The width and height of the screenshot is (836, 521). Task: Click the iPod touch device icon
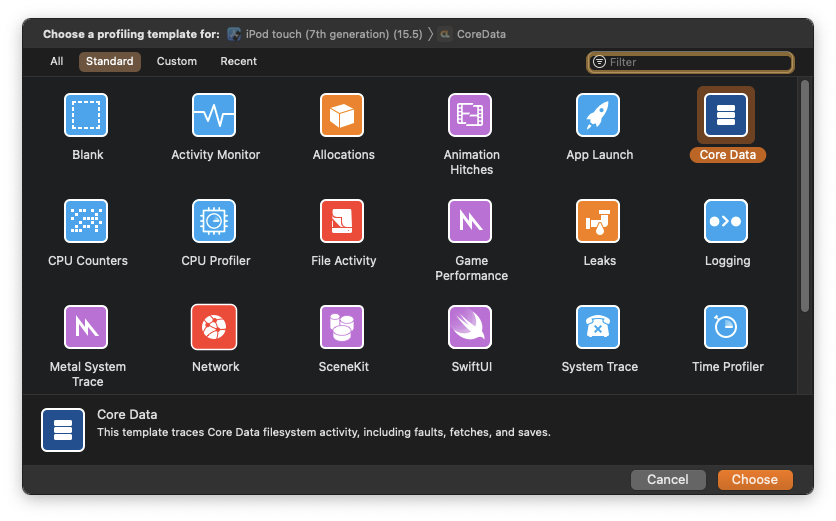234,34
